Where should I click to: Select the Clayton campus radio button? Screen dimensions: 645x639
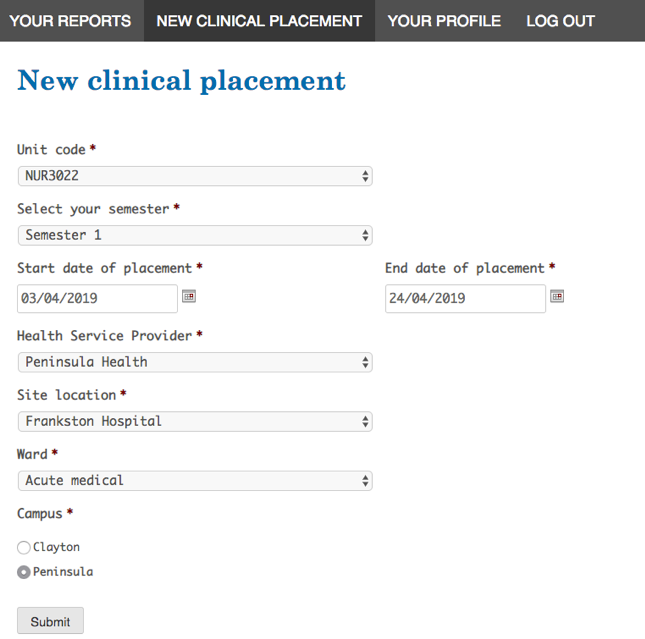24,548
